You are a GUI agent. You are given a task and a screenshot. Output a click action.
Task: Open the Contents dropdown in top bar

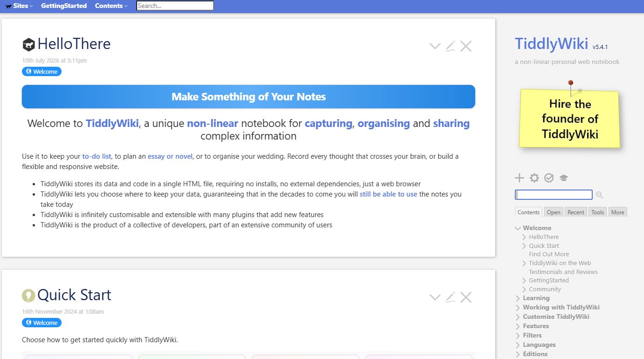pyautogui.click(x=111, y=6)
